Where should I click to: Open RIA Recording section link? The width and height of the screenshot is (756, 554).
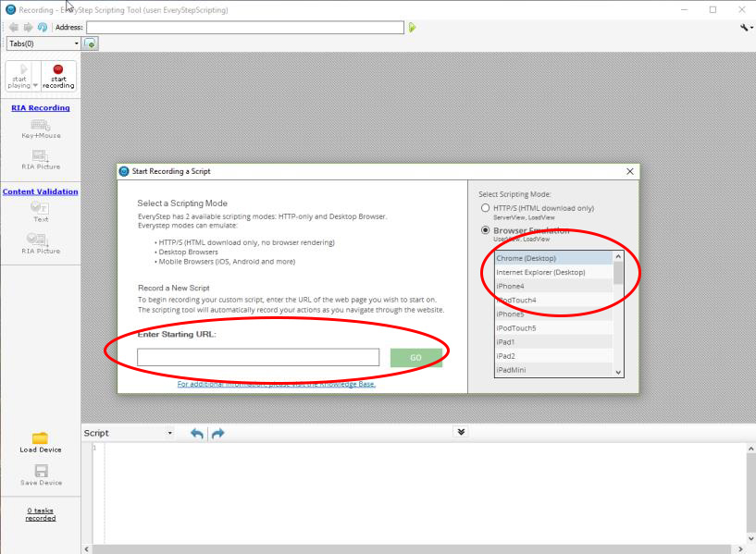[41, 108]
